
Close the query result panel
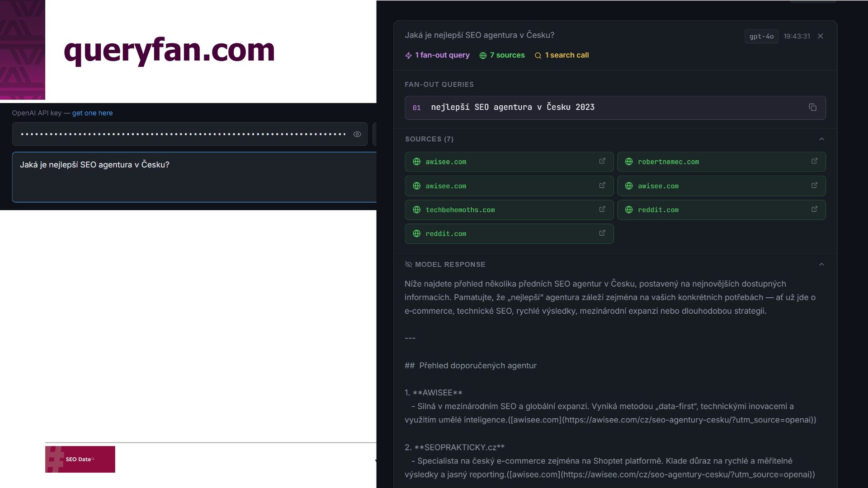[820, 36]
